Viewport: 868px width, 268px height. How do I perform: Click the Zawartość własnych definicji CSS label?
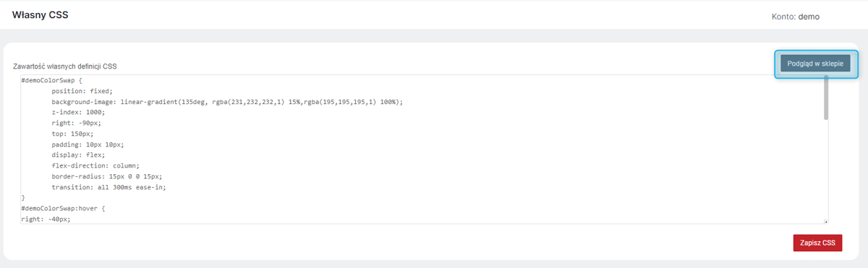point(64,66)
